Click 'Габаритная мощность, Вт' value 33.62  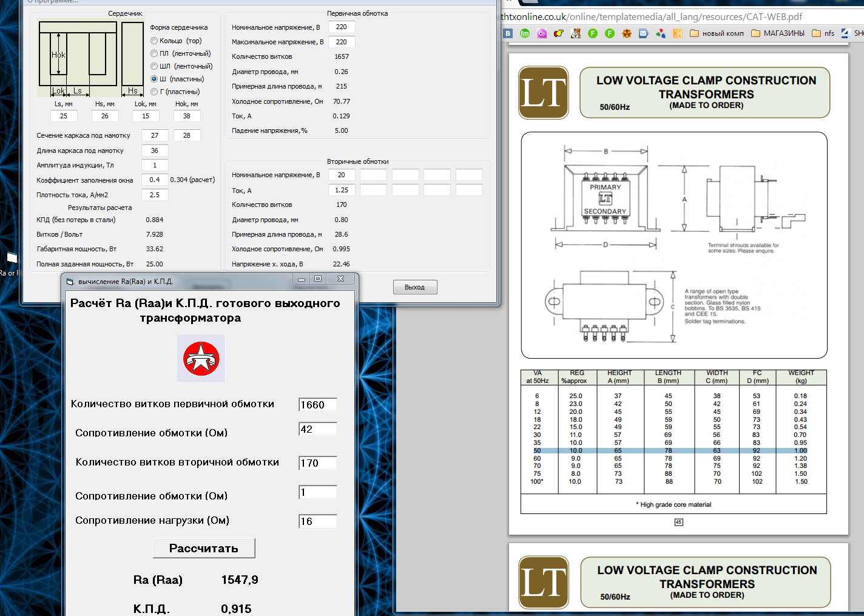155,249
